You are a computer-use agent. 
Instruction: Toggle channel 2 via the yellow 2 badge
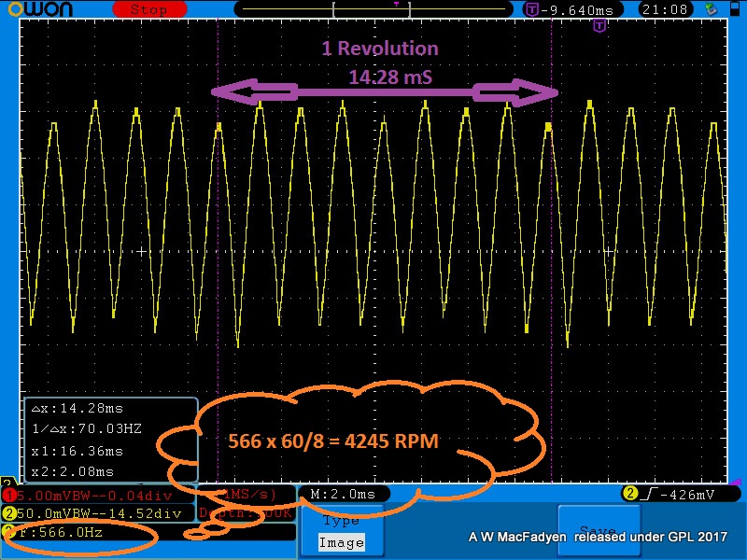7,511
